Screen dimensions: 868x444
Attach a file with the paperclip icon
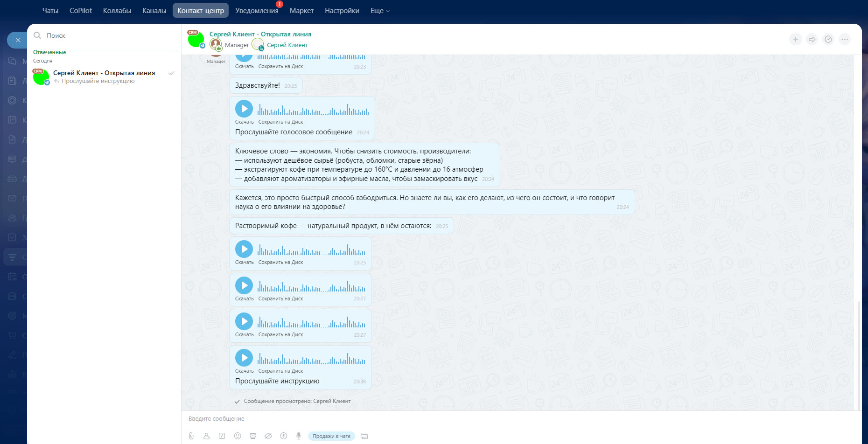tap(191, 436)
